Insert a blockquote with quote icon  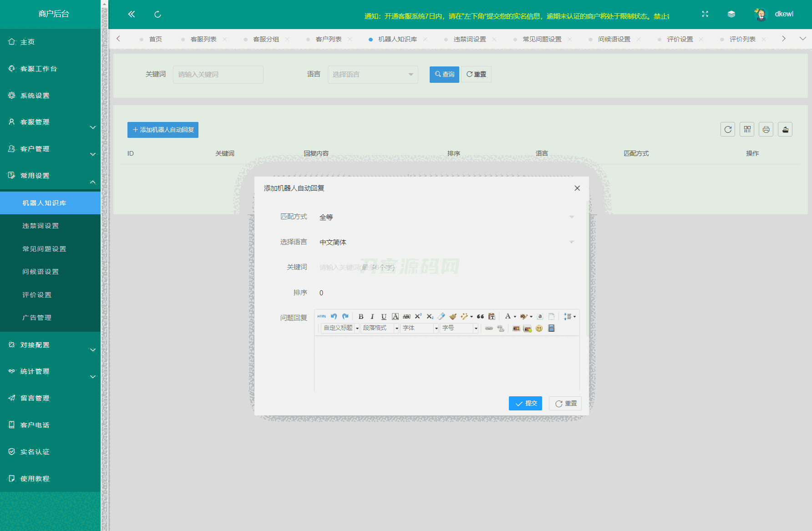coord(480,316)
